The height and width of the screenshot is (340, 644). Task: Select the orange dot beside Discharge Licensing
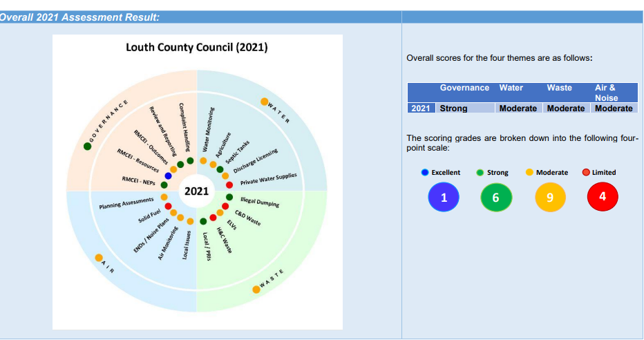(x=225, y=176)
